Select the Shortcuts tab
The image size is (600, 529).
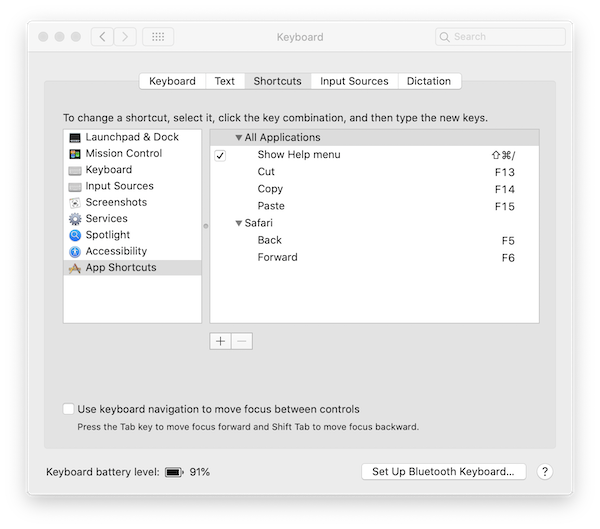pyautogui.click(x=277, y=81)
